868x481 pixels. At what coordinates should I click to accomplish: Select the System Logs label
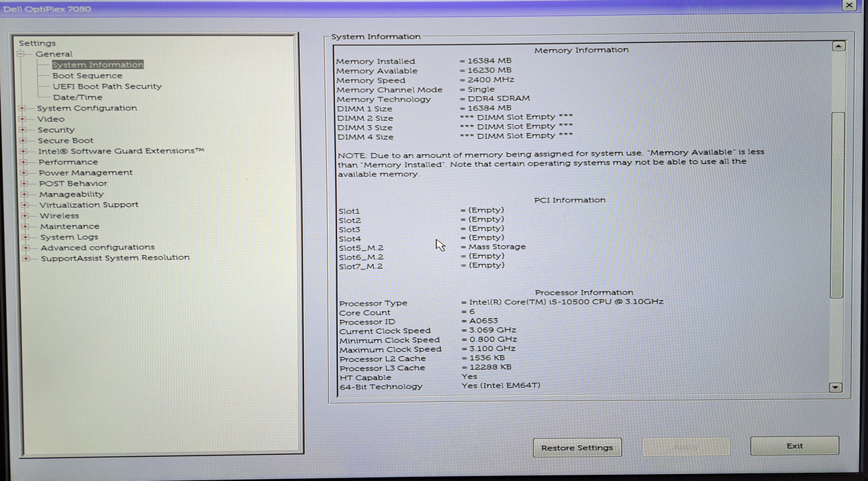click(x=69, y=237)
